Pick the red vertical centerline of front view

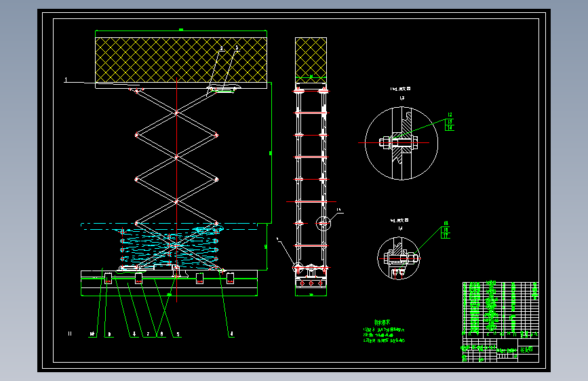click(176, 189)
